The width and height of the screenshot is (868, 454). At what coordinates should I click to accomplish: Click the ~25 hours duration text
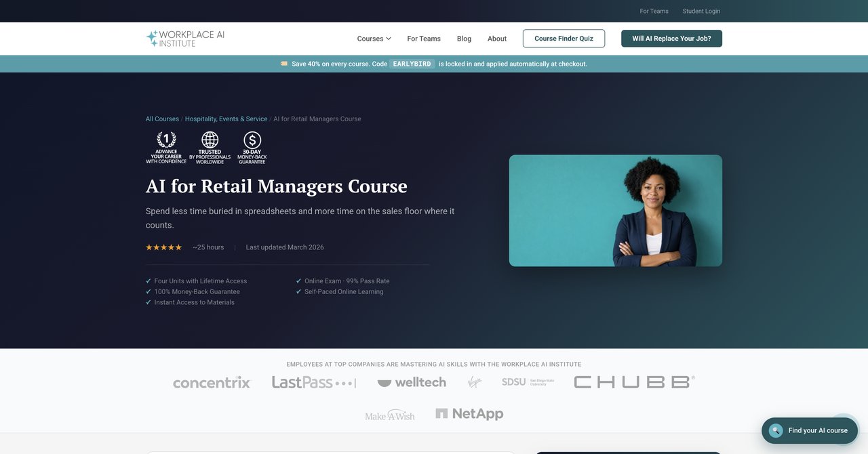tap(208, 247)
